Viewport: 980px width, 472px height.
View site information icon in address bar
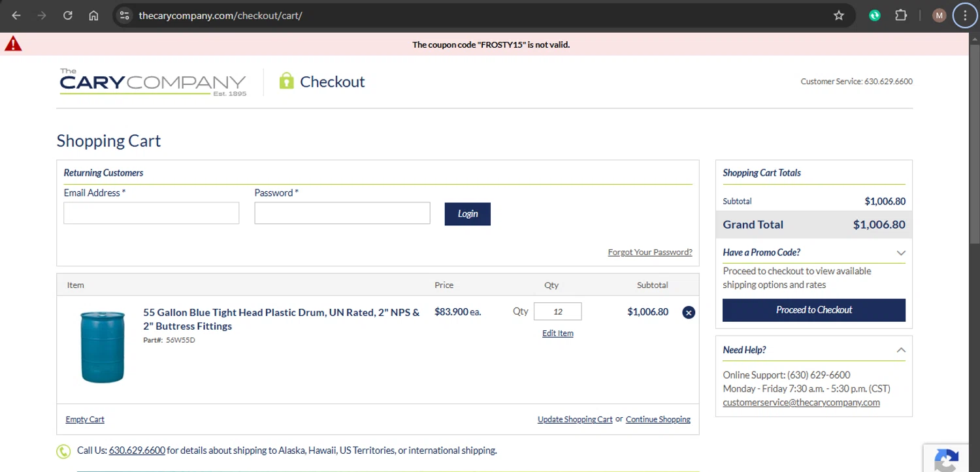(x=125, y=16)
